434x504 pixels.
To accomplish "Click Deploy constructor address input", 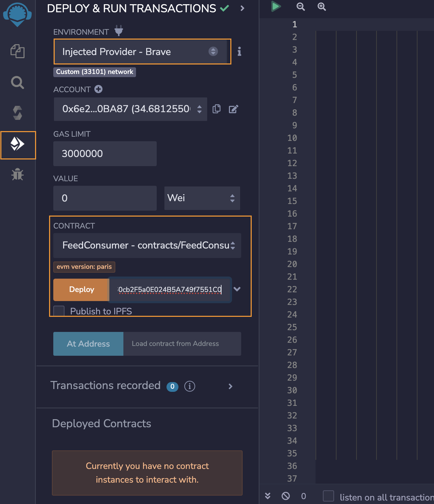I will pos(170,290).
